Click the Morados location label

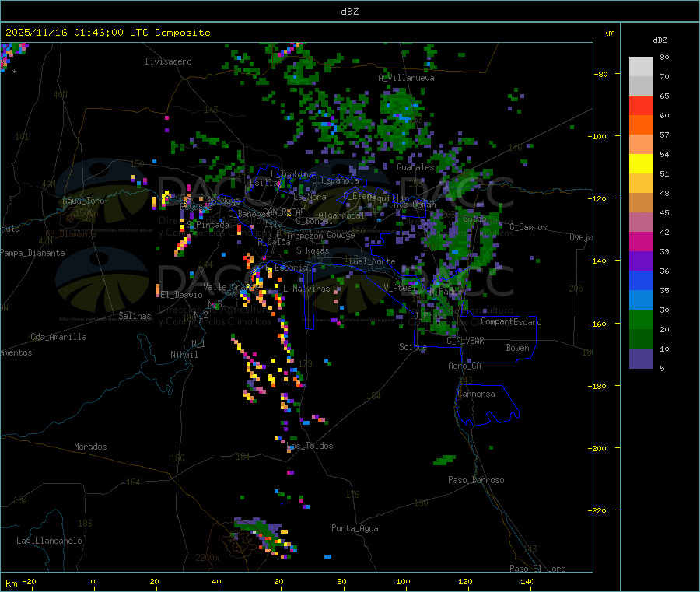pos(90,447)
